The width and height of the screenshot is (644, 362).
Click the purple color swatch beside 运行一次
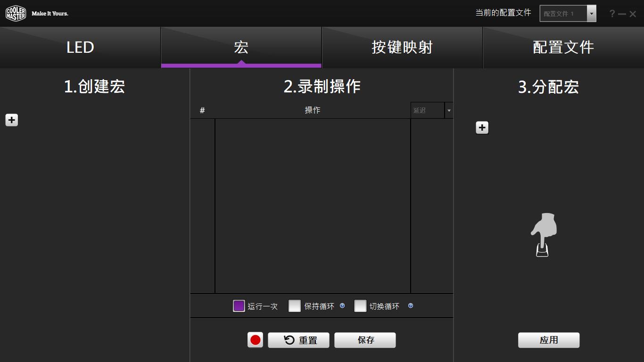[x=238, y=306]
